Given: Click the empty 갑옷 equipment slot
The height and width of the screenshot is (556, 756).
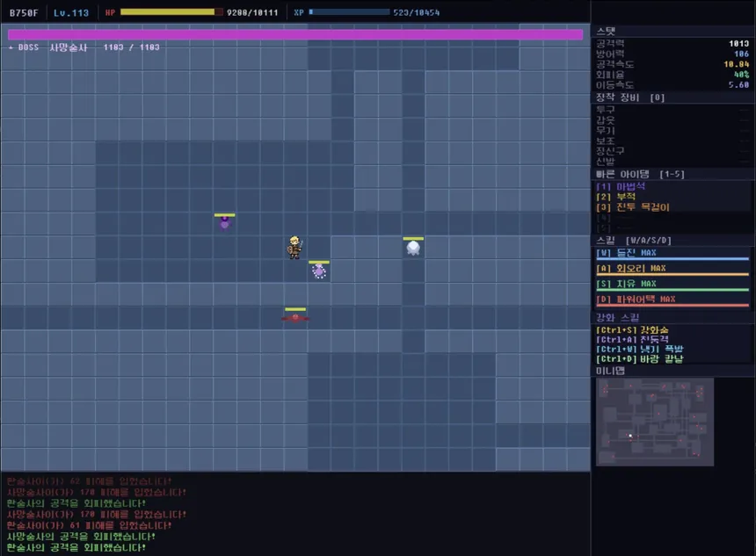Looking at the screenshot, I should pos(672,120).
